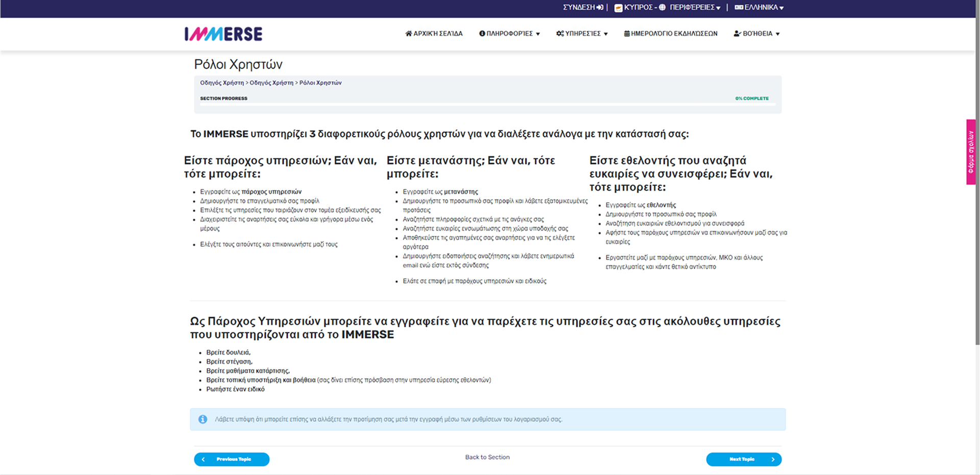Click the language flag icon beside ΕΛΛΗΝΙΚΑ
The image size is (980, 475).
739,7
